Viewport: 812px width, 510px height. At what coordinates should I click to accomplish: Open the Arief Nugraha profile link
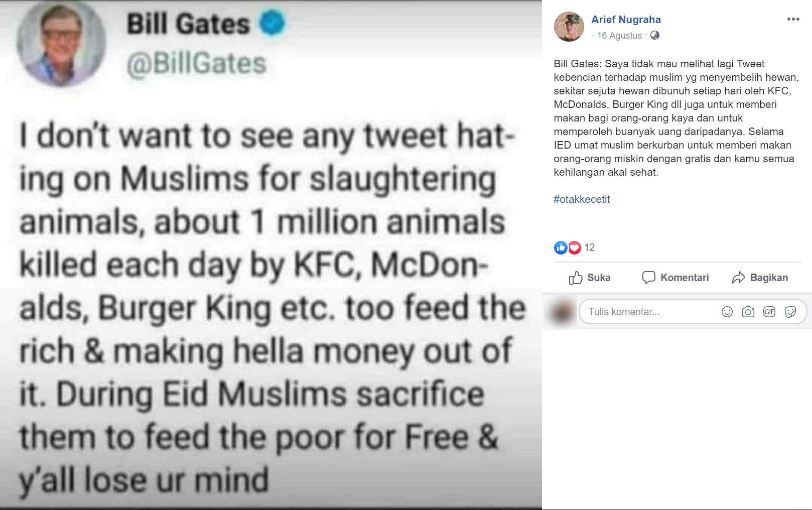click(x=626, y=20)
